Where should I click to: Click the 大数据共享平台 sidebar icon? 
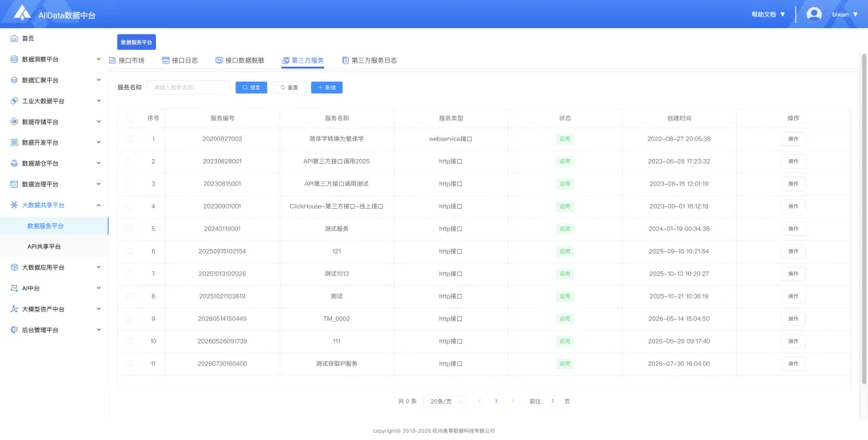[14, 205]
